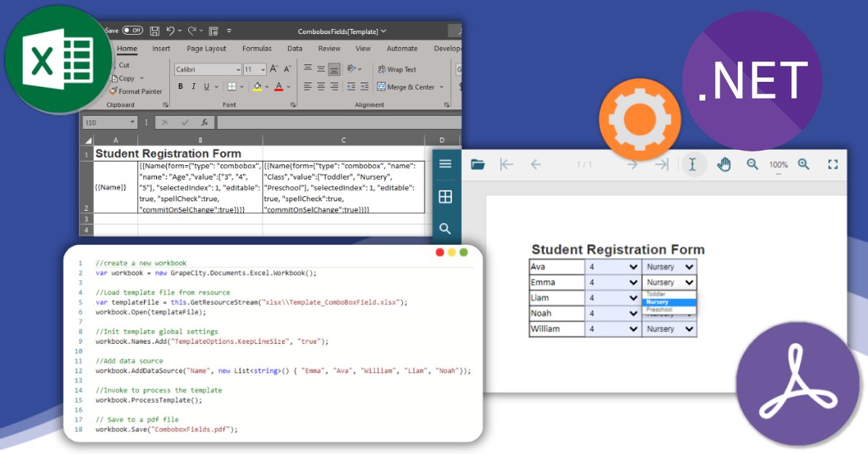Open the Calibri font name dropdown
This screenshot has width=868, height=454.
coord(238,70)
